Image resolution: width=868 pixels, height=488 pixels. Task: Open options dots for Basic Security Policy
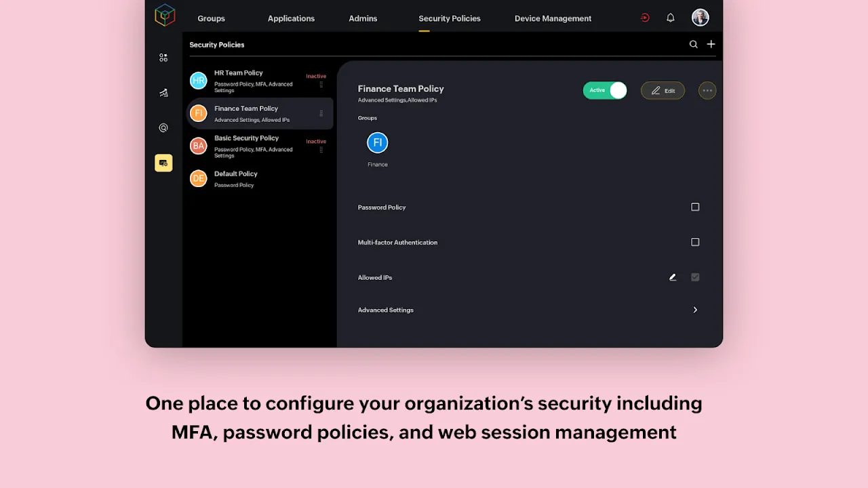coord(321,150)
